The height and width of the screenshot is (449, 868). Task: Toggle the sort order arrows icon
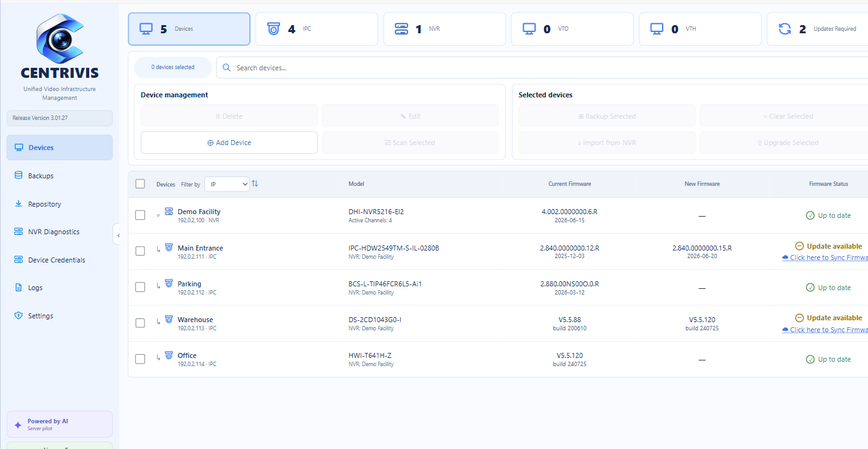[x=255, y=184]
